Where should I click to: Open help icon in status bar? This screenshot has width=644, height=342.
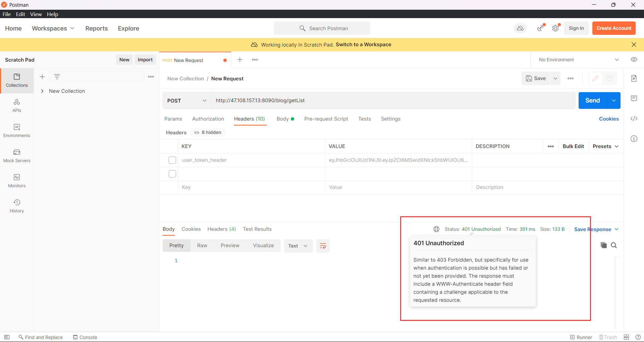638,337
